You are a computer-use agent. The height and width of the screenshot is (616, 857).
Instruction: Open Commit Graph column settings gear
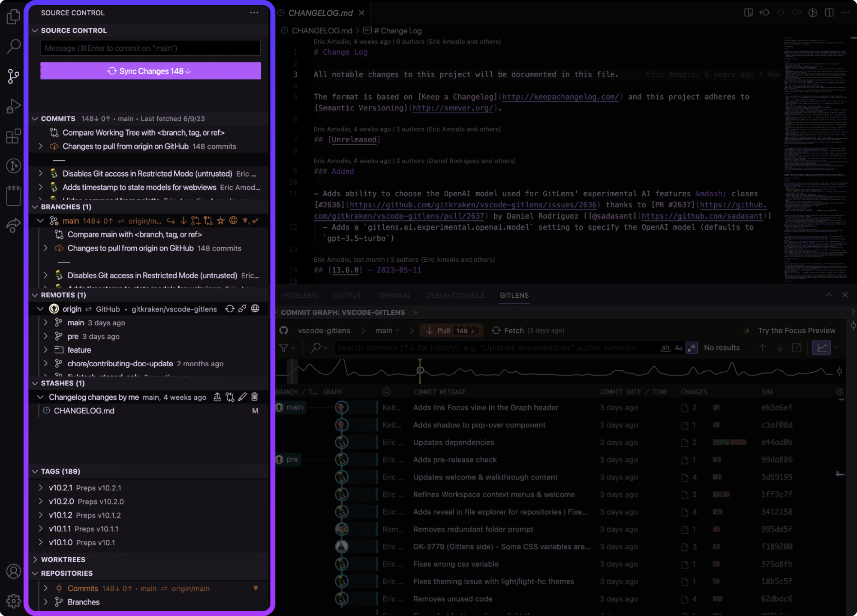pyautogui.click(x=840, y=392)
